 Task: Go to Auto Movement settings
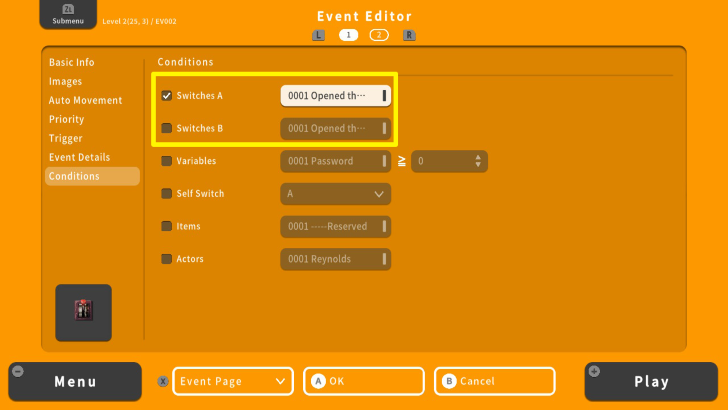tap(85, 100)
